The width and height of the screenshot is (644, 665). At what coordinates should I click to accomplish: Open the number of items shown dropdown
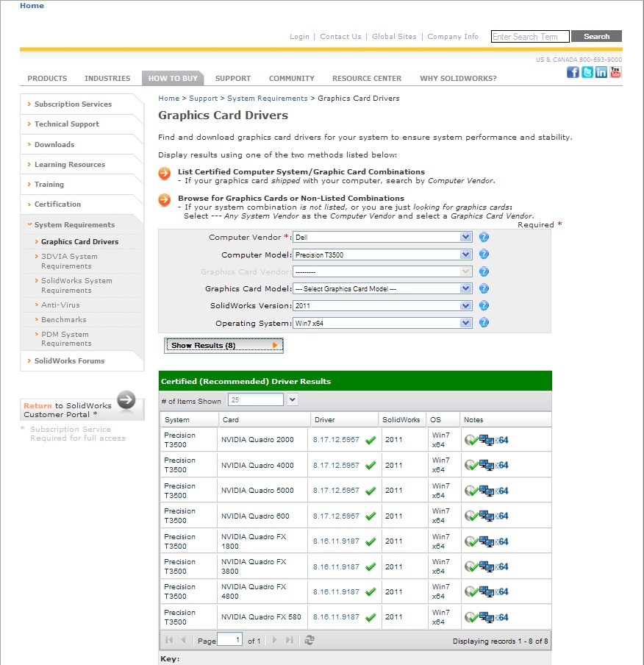(x=293, y=399)
